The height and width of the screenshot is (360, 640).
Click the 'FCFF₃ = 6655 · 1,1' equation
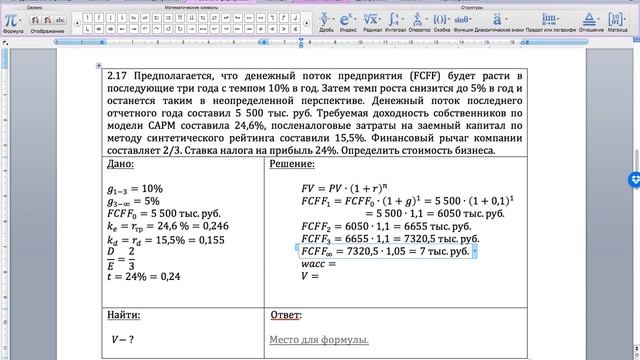tap(390, 239)
